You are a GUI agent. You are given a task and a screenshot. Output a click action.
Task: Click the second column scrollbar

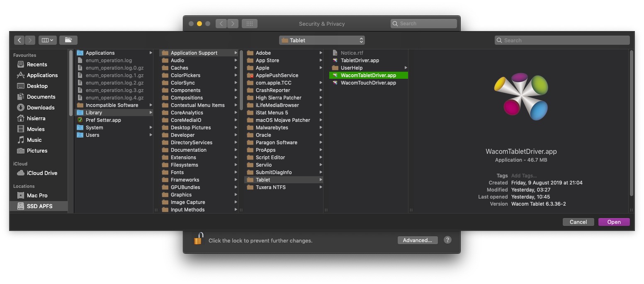[241, 80]
